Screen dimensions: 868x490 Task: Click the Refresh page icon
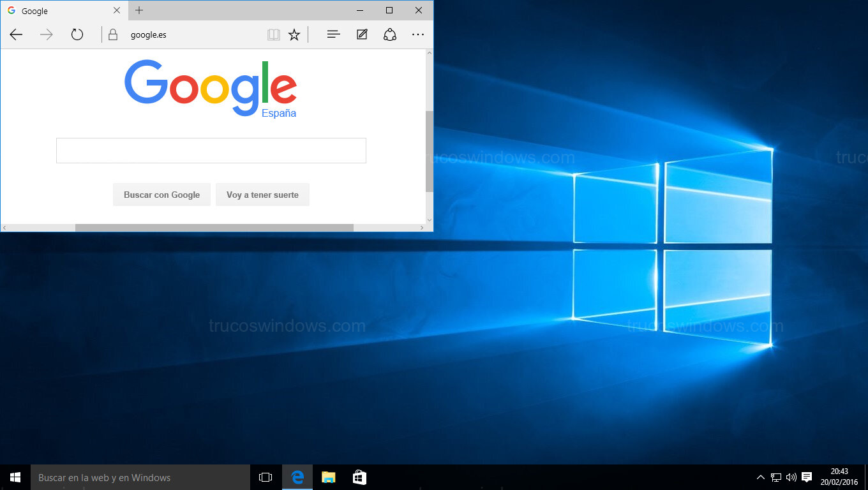coord(77,35)
